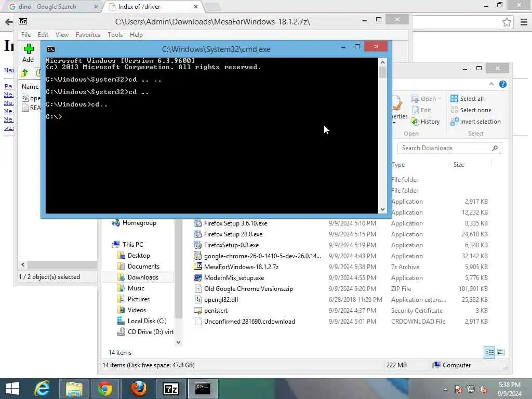Select This PC in navigation pane
Screen dimensions: 532x399
coord(128,244)
